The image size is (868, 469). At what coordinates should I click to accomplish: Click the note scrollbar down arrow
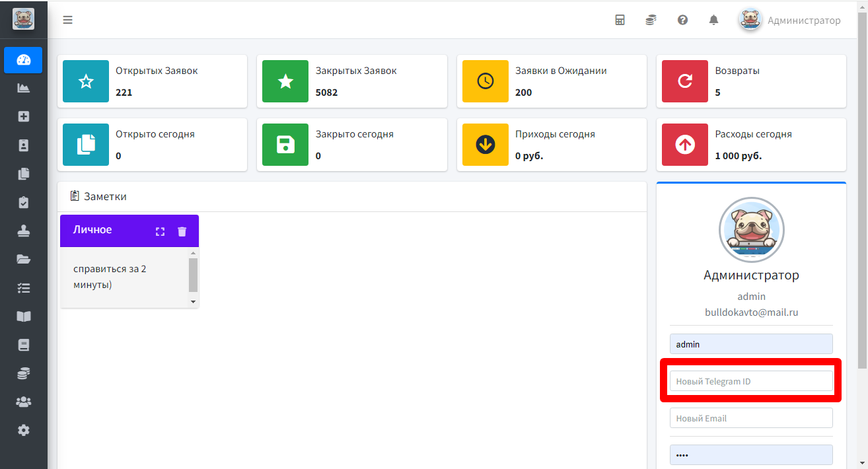point(193,302)
